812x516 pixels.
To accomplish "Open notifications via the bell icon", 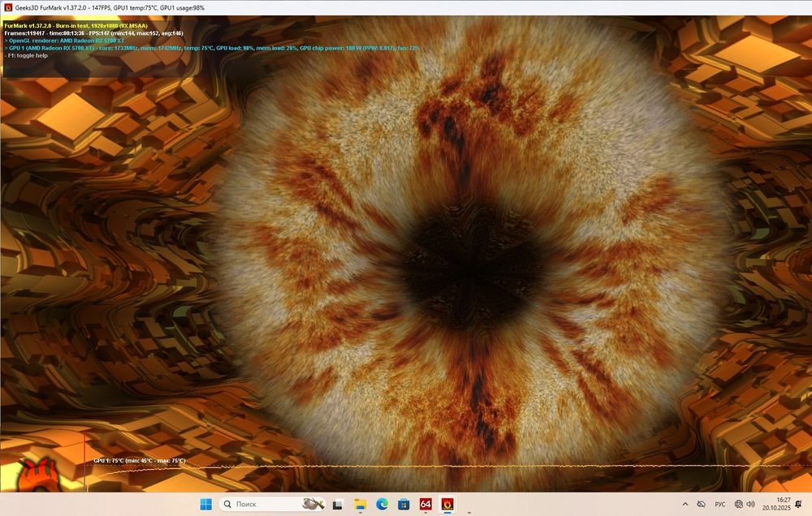I will [x=798, y=504].
